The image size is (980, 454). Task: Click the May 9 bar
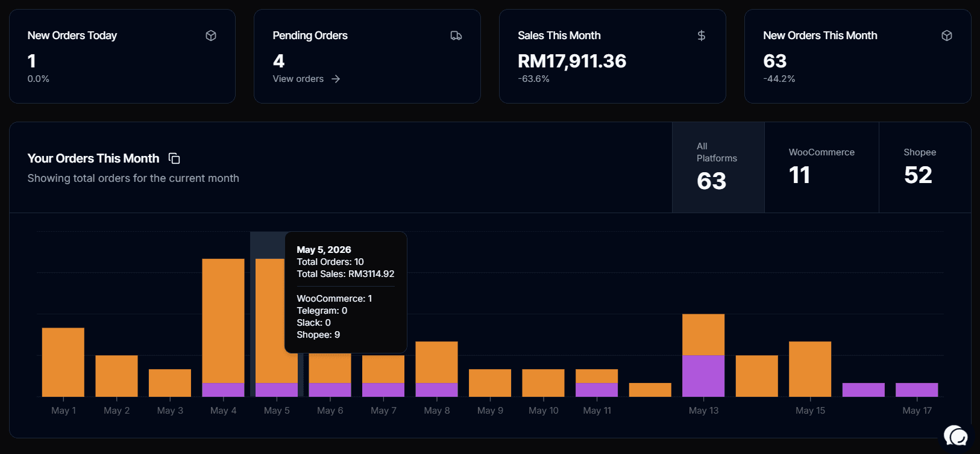490,383
